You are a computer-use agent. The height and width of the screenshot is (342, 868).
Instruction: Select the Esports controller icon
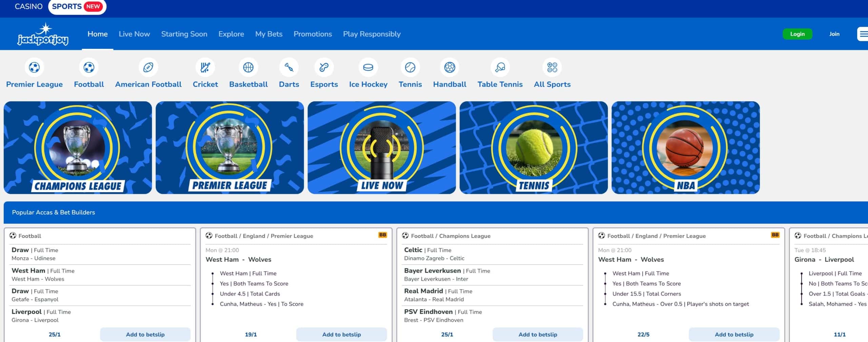pyautogui.click(x=324, y=67)
